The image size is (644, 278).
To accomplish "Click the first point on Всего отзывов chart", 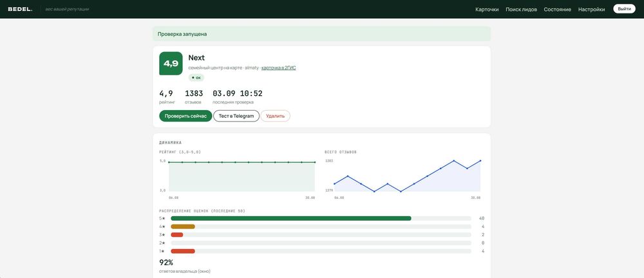I will [335, 183].
